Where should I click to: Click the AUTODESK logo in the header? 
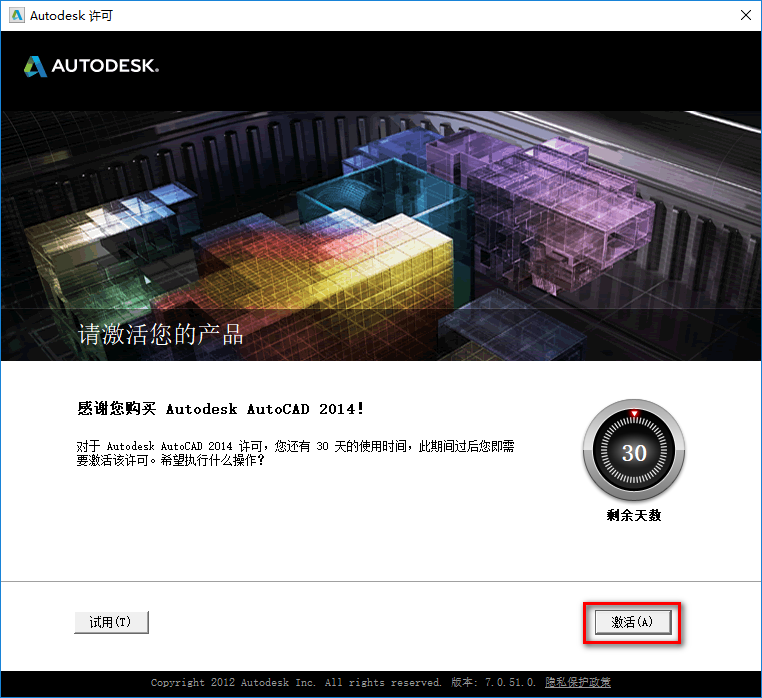tap(91, 67)
